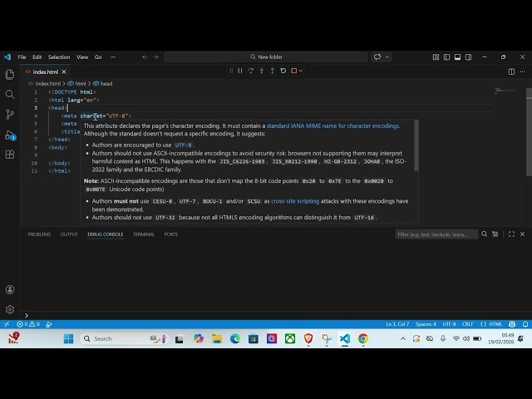532x399 pixels.
Task: Click the debug Step Into button
Action: 262,71
